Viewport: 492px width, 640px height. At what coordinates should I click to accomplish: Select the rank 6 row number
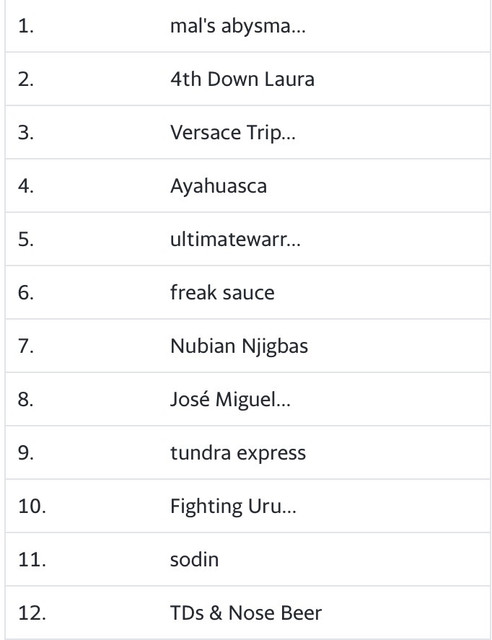point(25,293)
